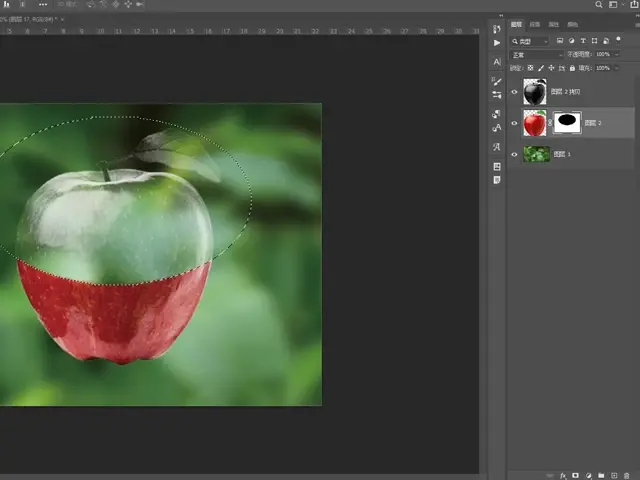
Task: Open the layer filter type dropdown
Action: coord(530,42)
